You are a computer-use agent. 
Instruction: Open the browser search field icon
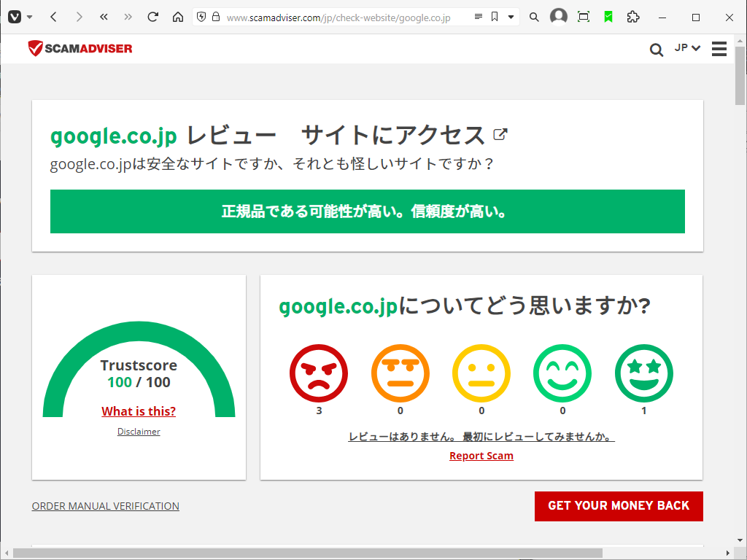click(534, 17)
